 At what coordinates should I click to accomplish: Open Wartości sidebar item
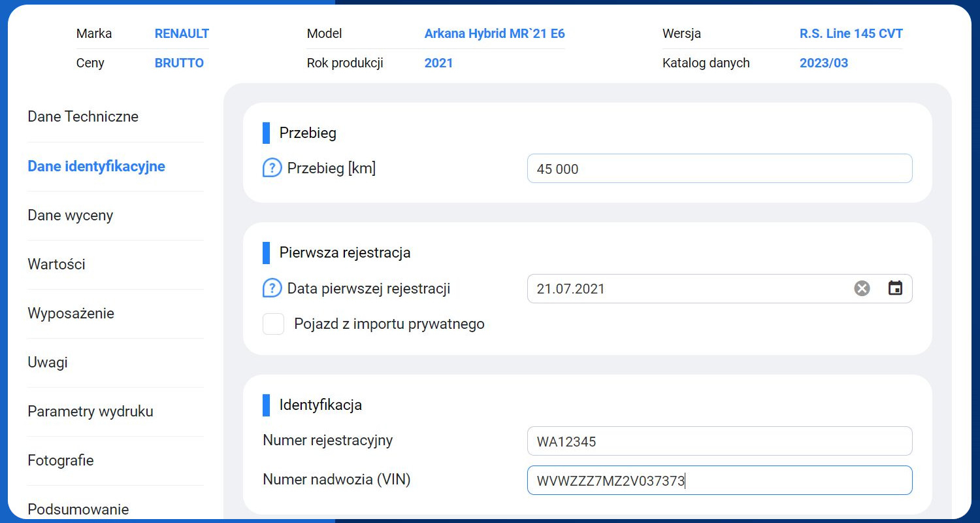tap(57, 265)
